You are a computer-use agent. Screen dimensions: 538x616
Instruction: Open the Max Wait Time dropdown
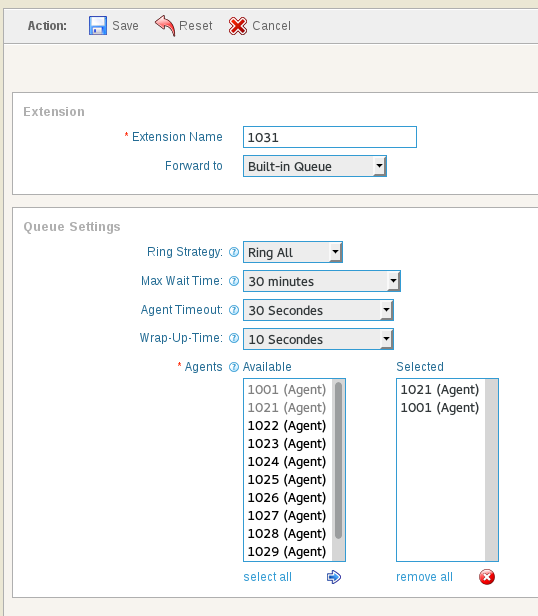tap(322, 281)
